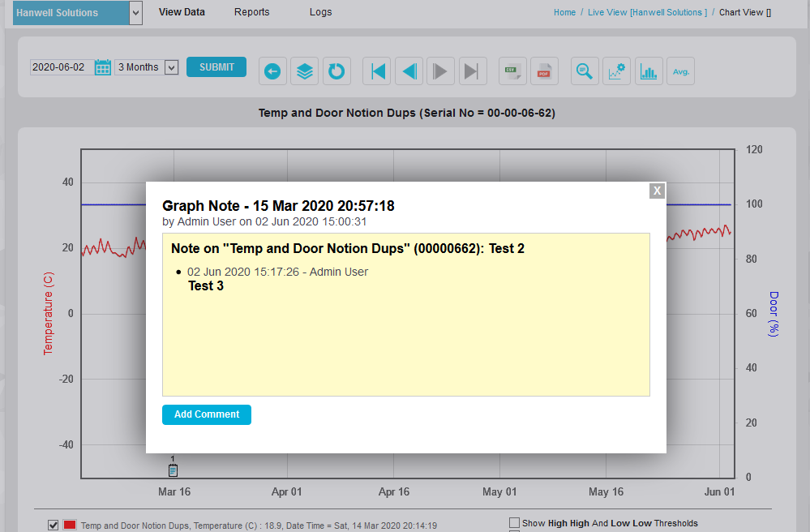Click the red Temperature legend color swatch
Viewport: 810px width, 532px height.
[x=70, y=526]
